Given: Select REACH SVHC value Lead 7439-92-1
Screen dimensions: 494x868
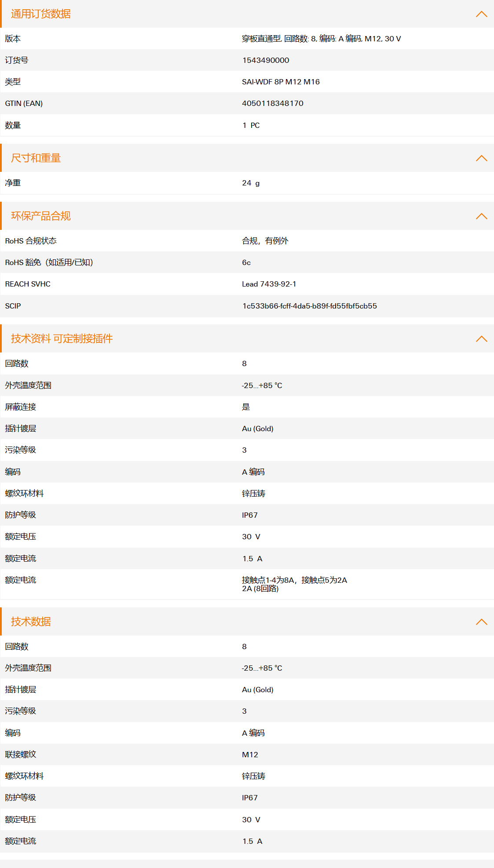Looking at the screenshot, I should coord(269,284).
